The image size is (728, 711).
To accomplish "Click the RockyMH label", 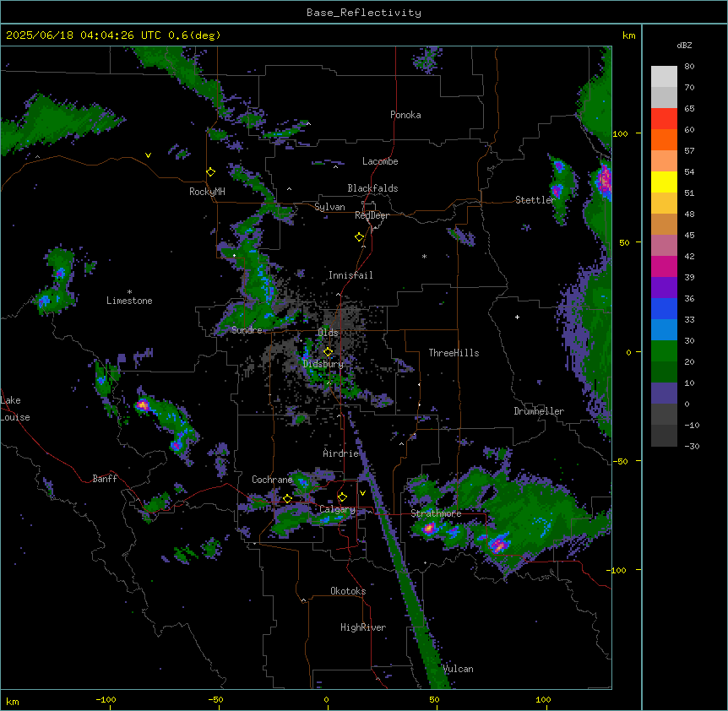I will tap(207, 192).
